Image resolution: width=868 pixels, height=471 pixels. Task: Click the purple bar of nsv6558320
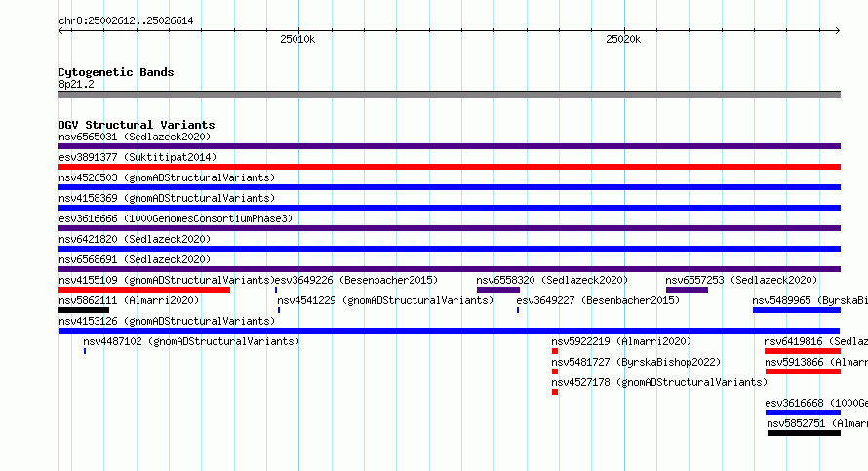(x=498, y=290)
